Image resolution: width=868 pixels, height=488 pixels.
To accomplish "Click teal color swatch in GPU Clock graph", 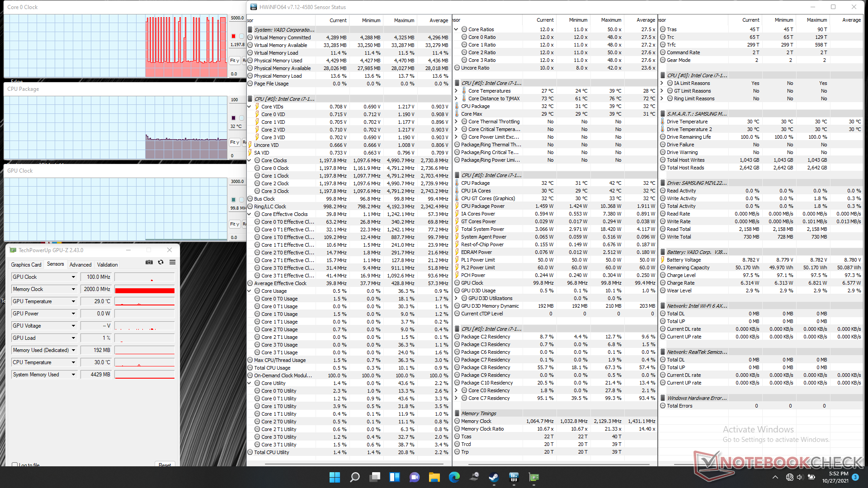I will pos(233,200).
